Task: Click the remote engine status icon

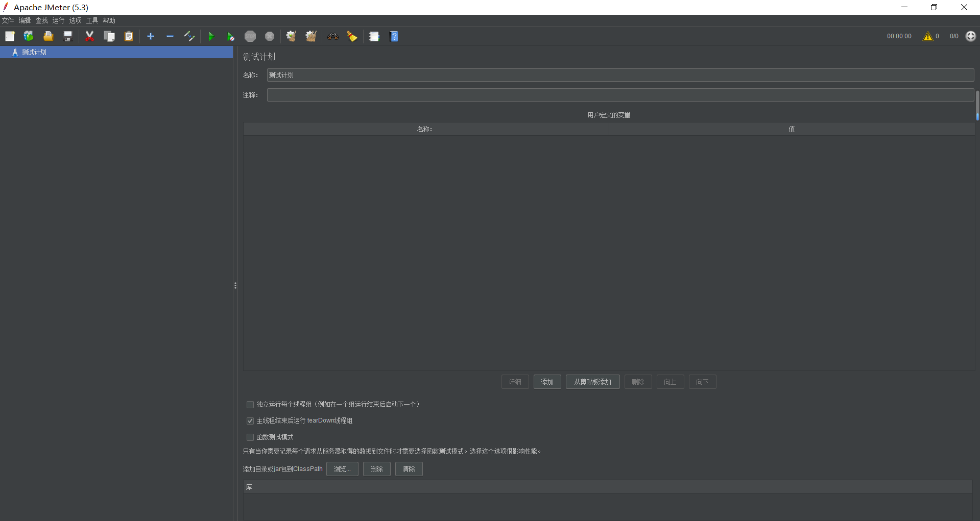Action: [971, 36]
